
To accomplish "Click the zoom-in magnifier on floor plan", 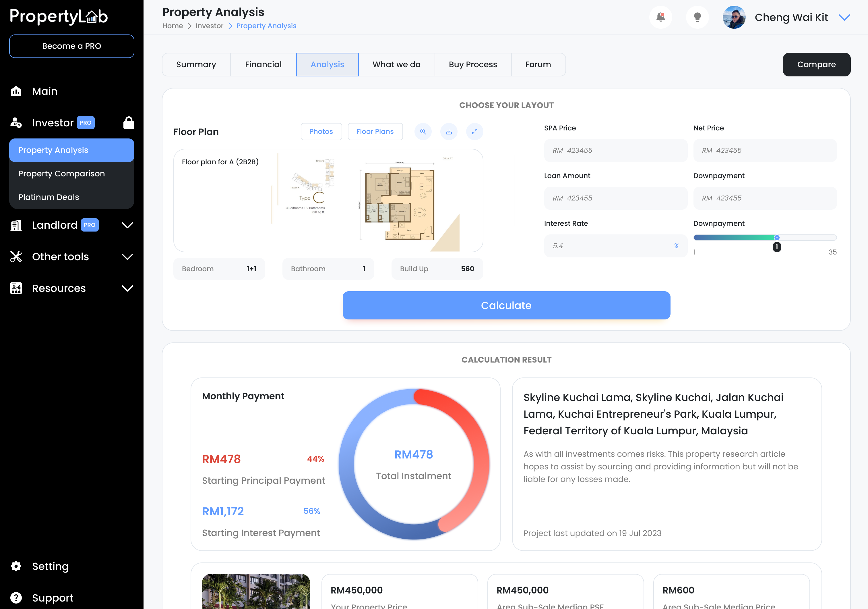I will pos(423,132).
